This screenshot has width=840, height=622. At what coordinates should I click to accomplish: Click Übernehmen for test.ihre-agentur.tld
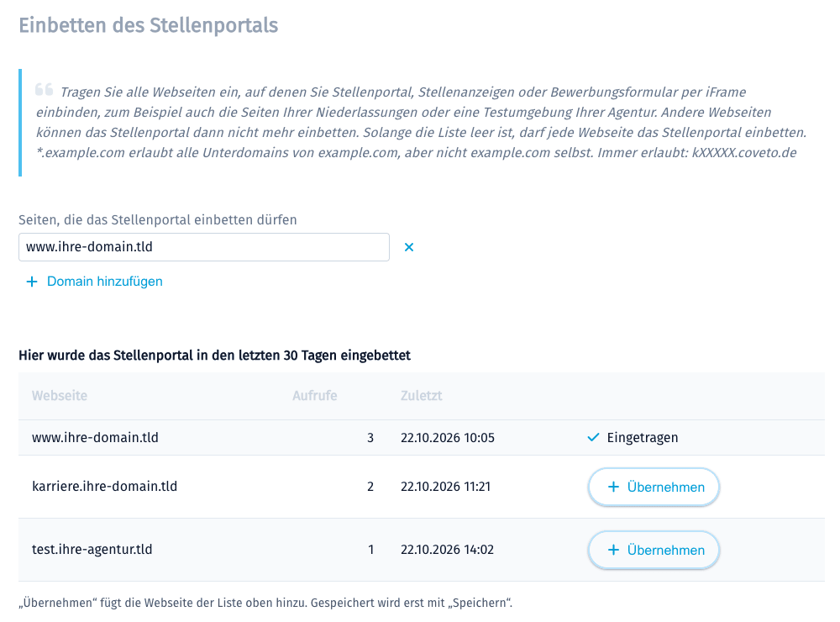coord(654,551)
